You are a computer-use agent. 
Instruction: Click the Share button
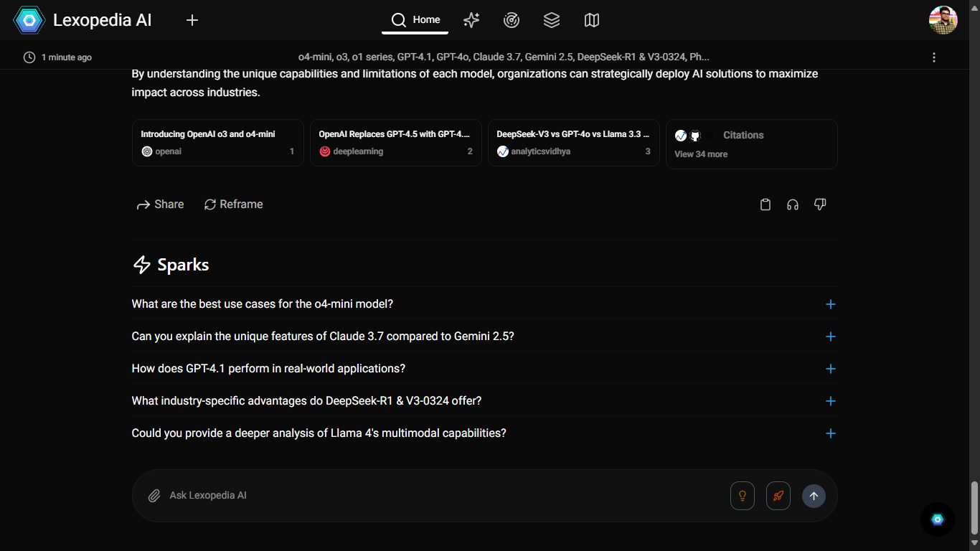click(161, 204)
